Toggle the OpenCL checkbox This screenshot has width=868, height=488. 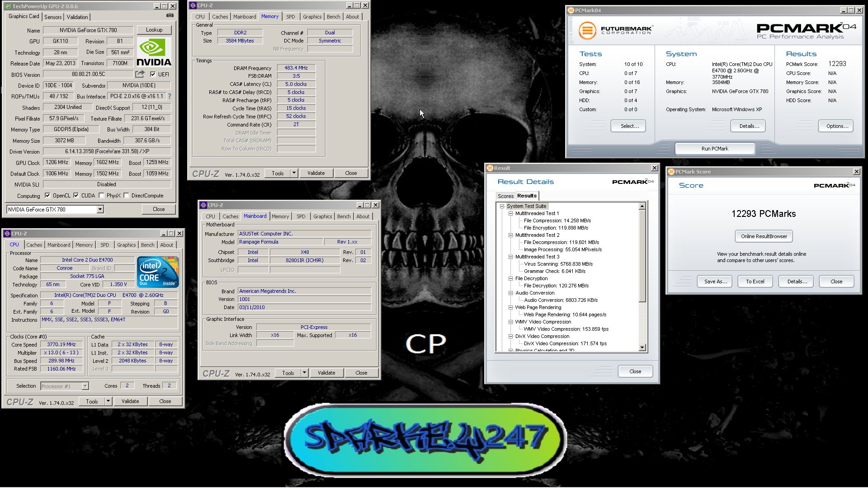pyautogui.click(x=47, y=196)
